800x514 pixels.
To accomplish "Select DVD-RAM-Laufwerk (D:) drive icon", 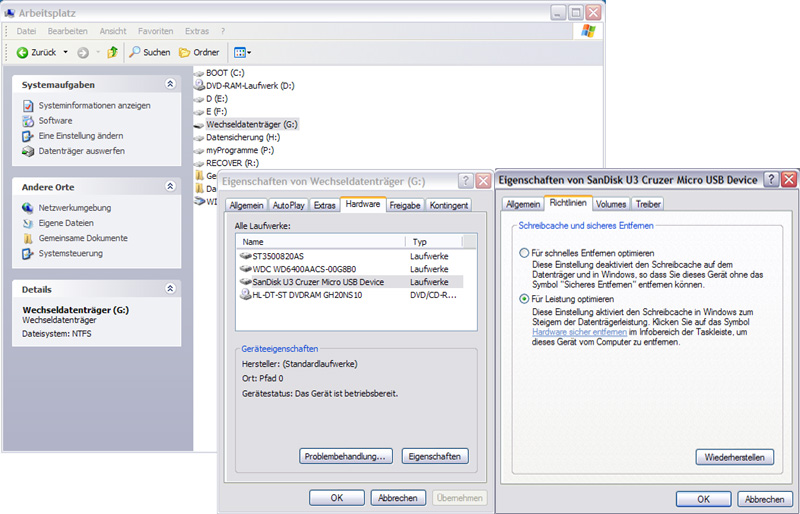I will [199, 85].
